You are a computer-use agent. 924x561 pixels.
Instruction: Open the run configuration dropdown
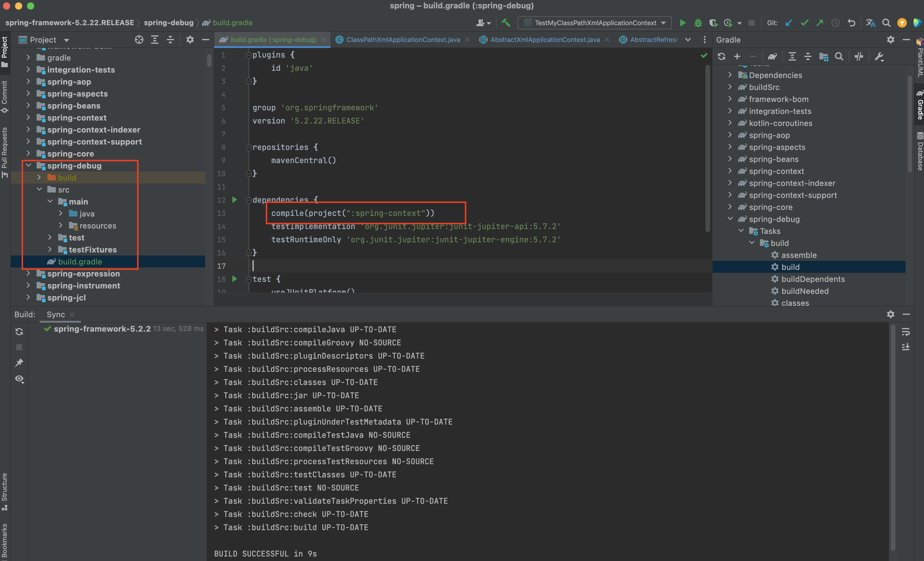tap(594, 23)
